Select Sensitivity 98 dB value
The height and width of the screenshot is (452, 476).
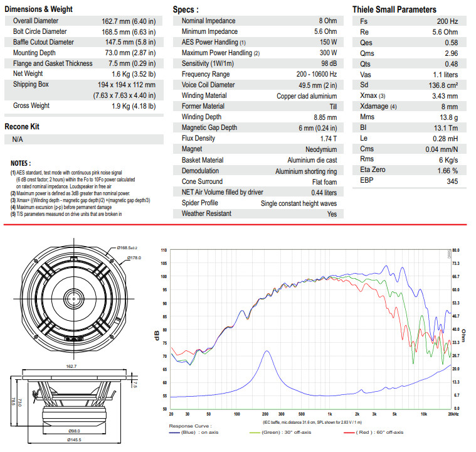tap(329, 63)
